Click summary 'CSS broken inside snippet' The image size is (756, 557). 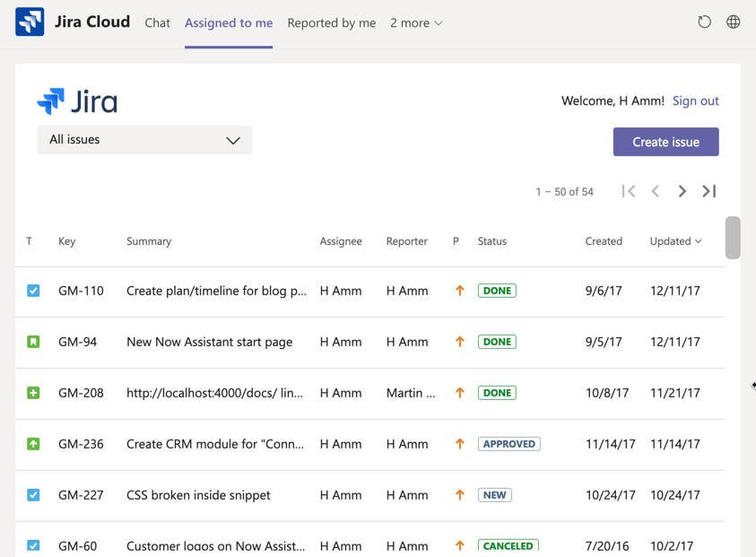click(x=198, y=495)
